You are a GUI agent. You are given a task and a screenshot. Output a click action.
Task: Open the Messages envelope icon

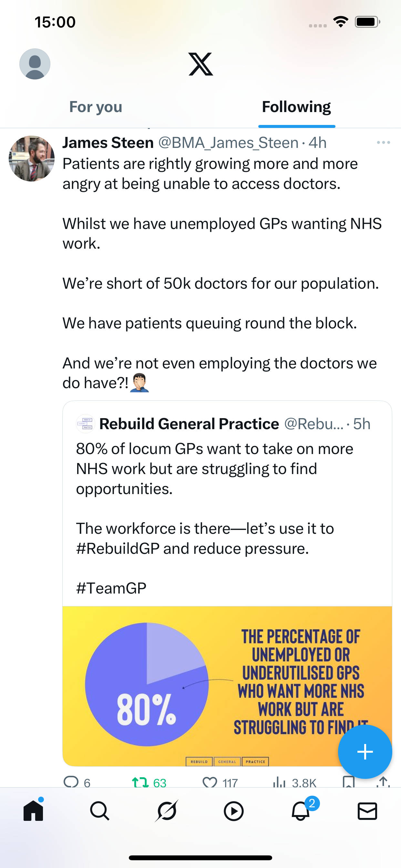coord(367,811)
